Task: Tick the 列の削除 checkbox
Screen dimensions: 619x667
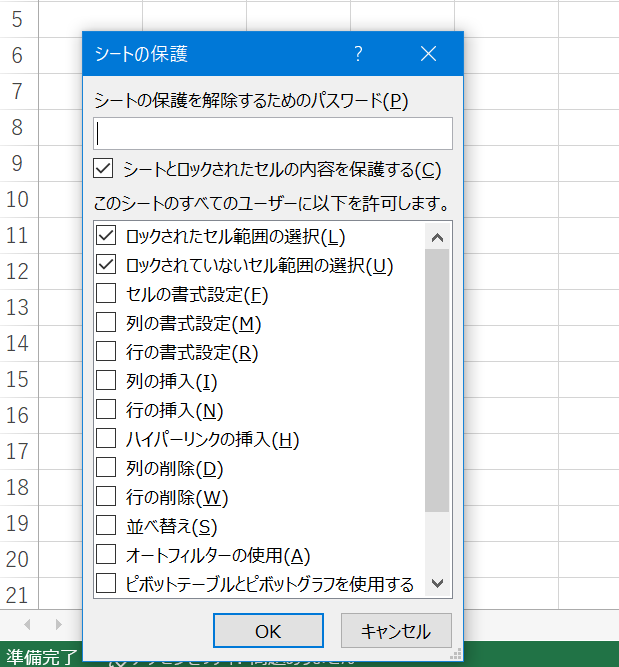Action: 106,468
